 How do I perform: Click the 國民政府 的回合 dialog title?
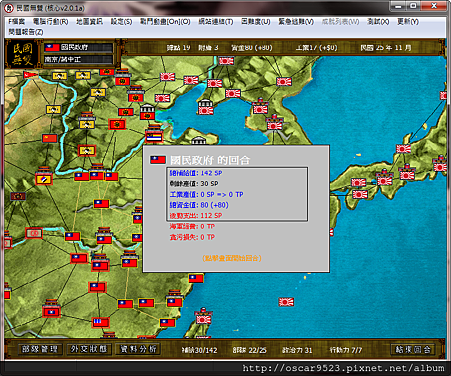[x=210, y=160]
